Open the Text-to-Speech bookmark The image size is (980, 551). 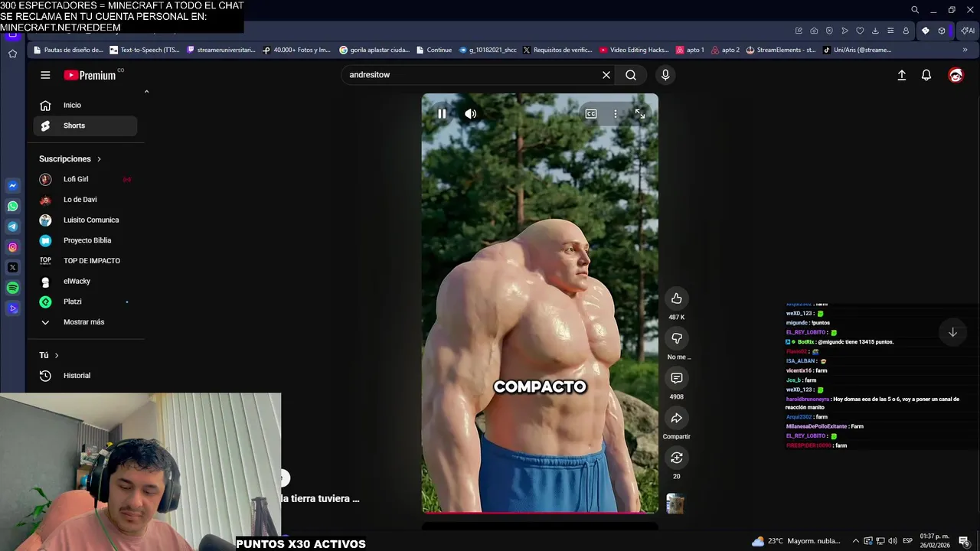pos(145,50)
